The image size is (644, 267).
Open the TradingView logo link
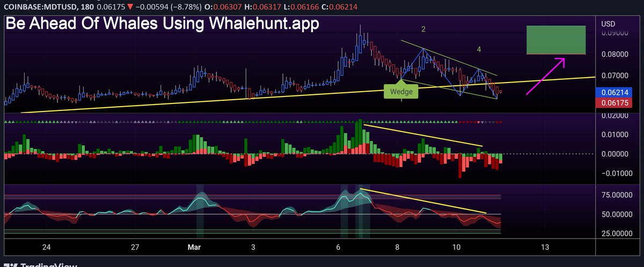pos(41,264)
